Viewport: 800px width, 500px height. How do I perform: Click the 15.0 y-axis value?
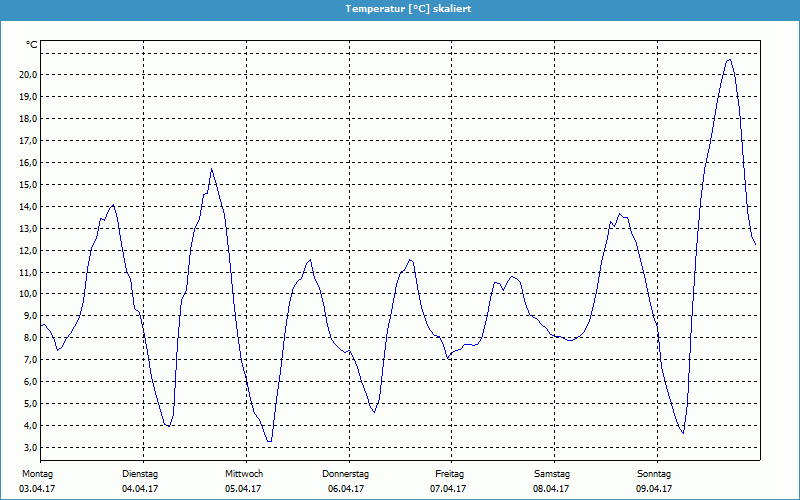(27, 185)
